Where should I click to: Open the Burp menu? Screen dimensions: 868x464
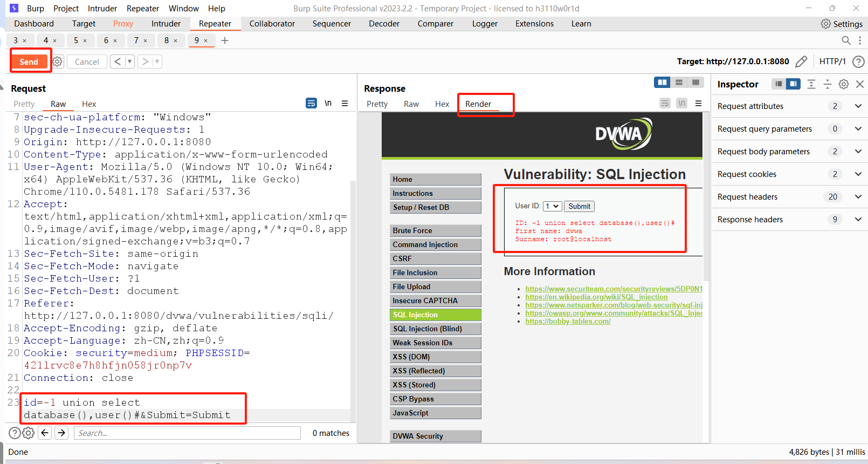(x=36, y=9)
